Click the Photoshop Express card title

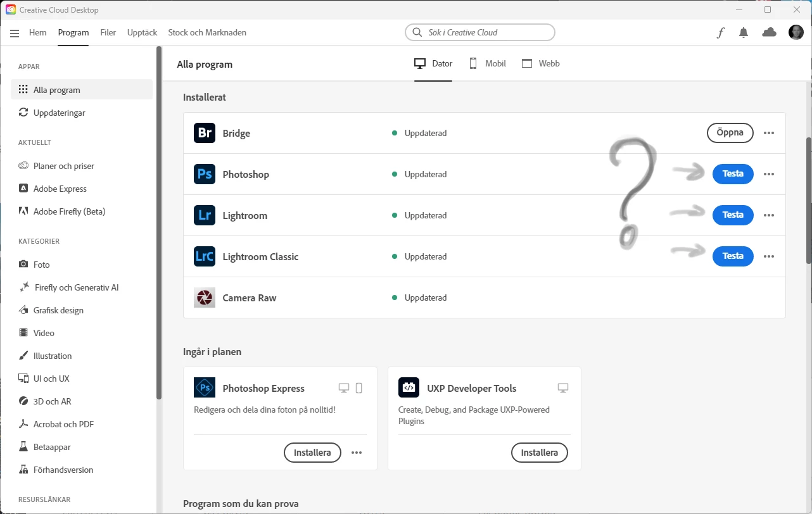(x=263, y=388)
